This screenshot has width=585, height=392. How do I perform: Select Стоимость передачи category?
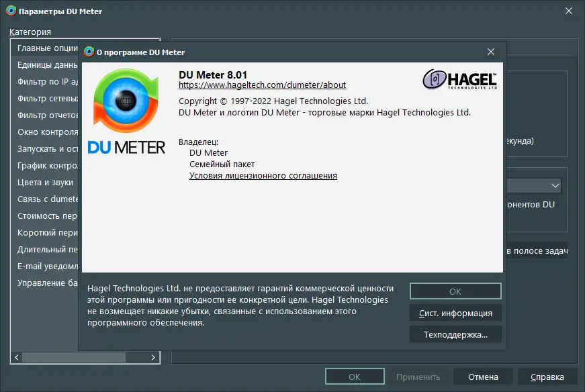[45, 216]
